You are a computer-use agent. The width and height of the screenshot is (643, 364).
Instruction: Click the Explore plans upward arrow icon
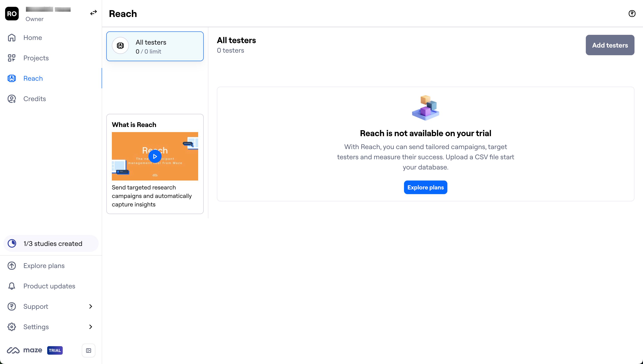11,265
